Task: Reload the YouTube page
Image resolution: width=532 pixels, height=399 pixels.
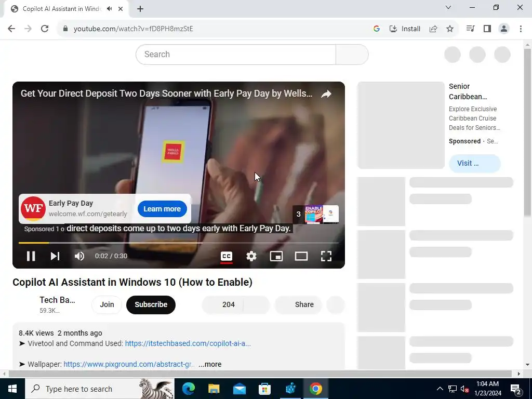Action: click(x=45, y=29)
